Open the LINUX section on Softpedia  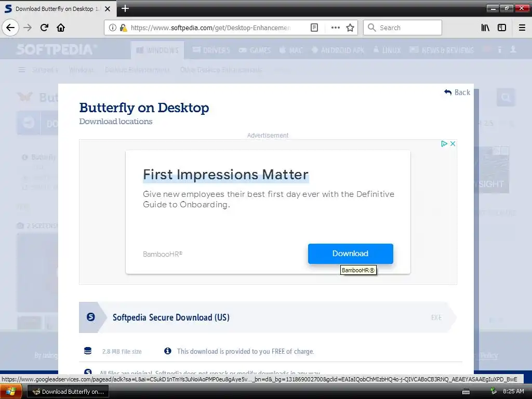(387, 50)
